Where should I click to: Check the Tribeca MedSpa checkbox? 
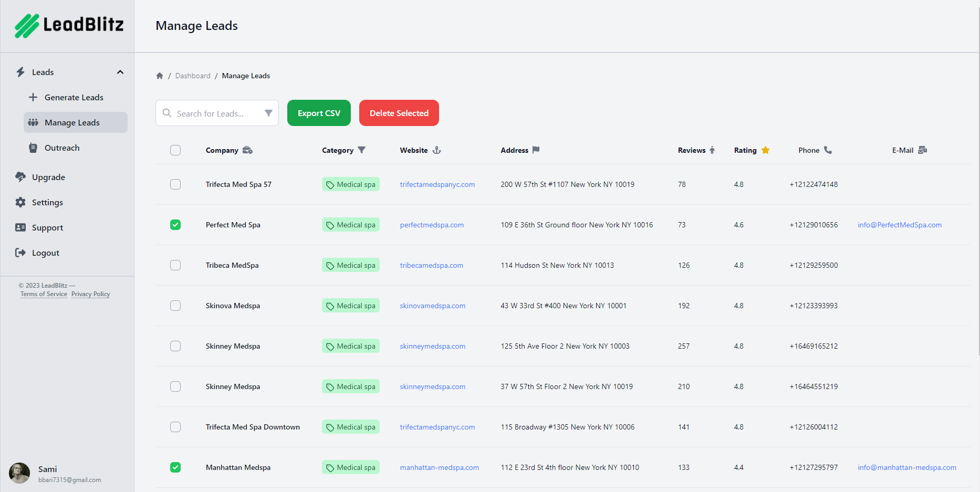pyautogui.click(x=175, y=265)
